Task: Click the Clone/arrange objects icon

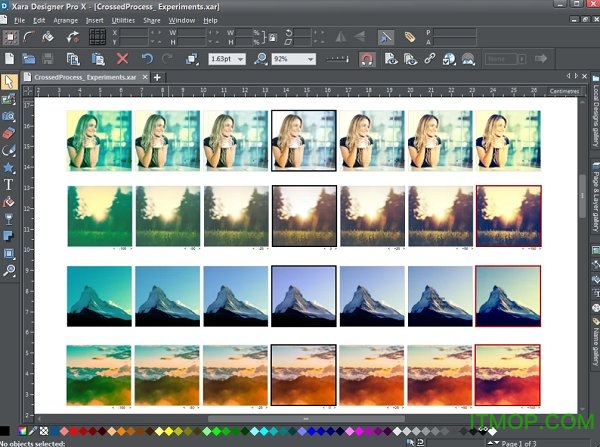Action: (192, 59)
